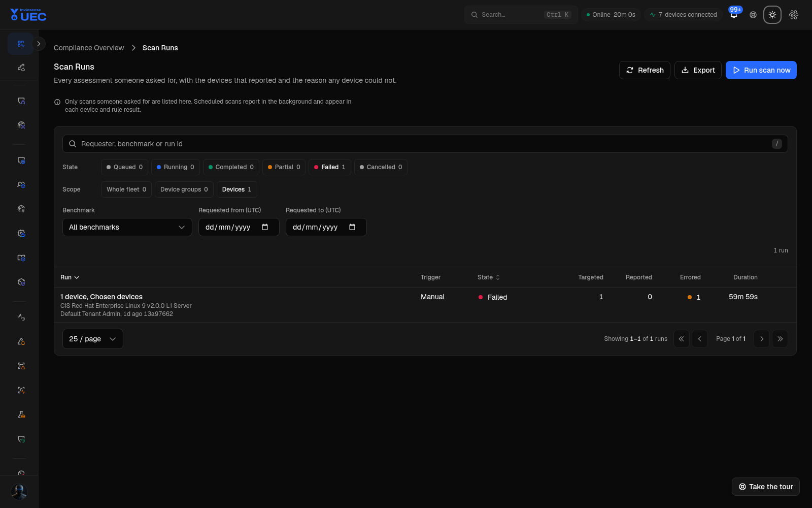Image resolution: width=812 pixels, height=508 pixels.
Task: Click the Refresh button
Action: [645, 70]
